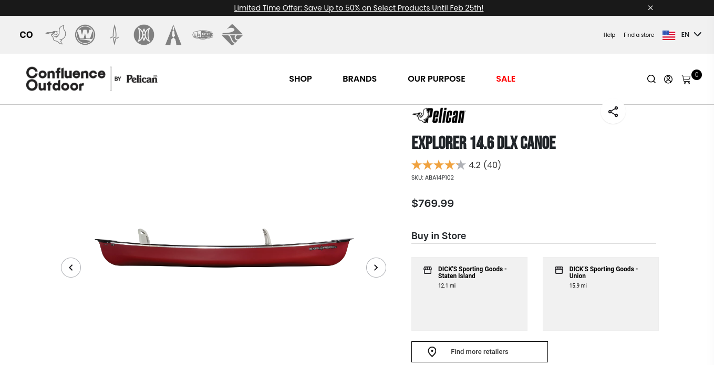Click the share icon button
The height and width of the screenshot is (365, 714).
click(613, 112)
